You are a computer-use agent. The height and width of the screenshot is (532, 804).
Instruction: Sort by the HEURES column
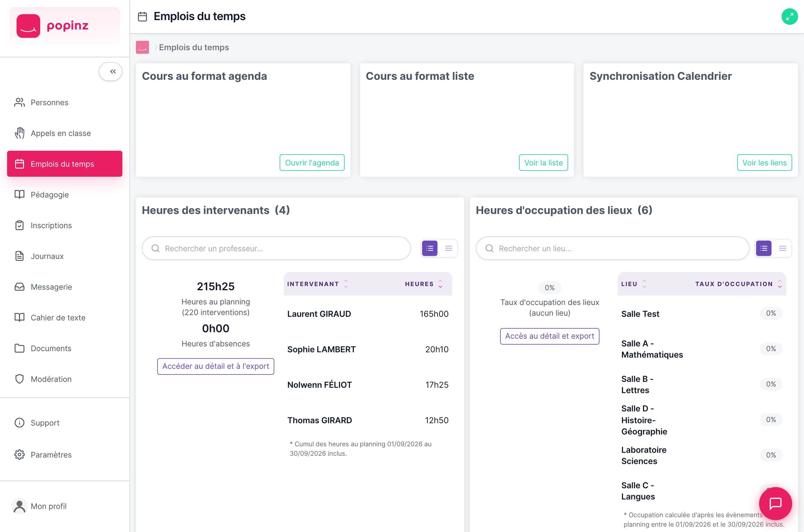(x=424, y=284)
